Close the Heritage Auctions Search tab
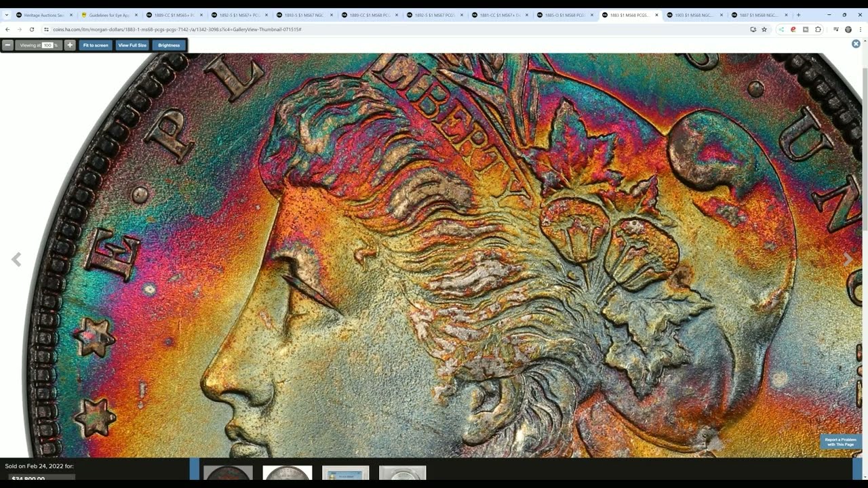The width and height of the screenshot is (868, 488). [71, 15]
